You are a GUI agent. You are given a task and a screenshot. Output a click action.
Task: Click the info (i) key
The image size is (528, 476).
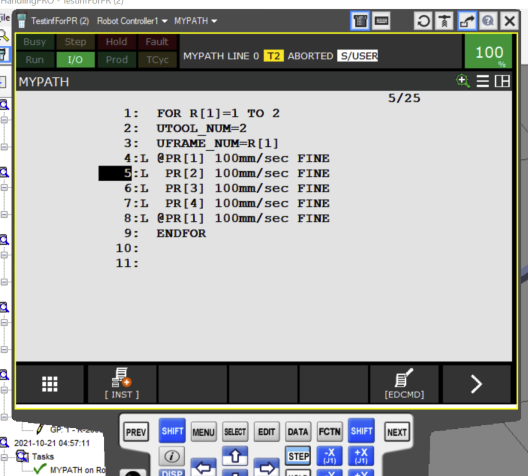click(172, 456)
